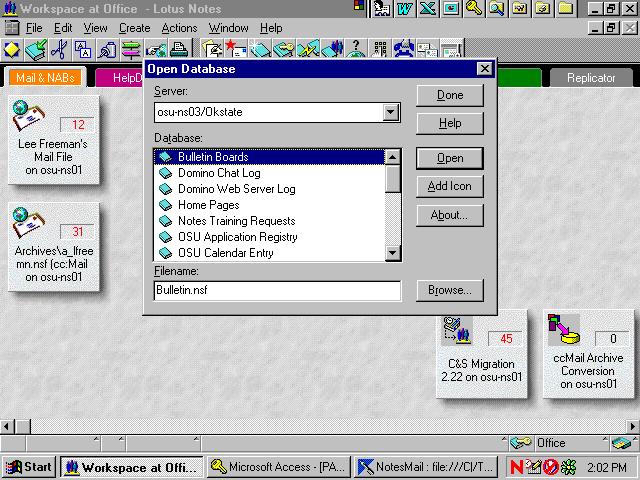Click the Add Icon button
Viewport: 640px width, 480px height.
click(450, 187)
